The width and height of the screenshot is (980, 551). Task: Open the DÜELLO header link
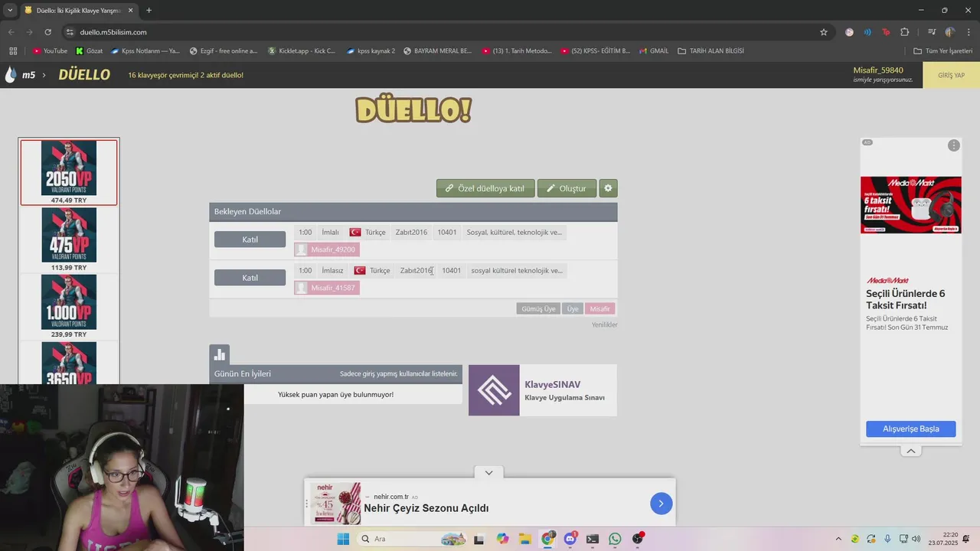[x=84, y=75]
